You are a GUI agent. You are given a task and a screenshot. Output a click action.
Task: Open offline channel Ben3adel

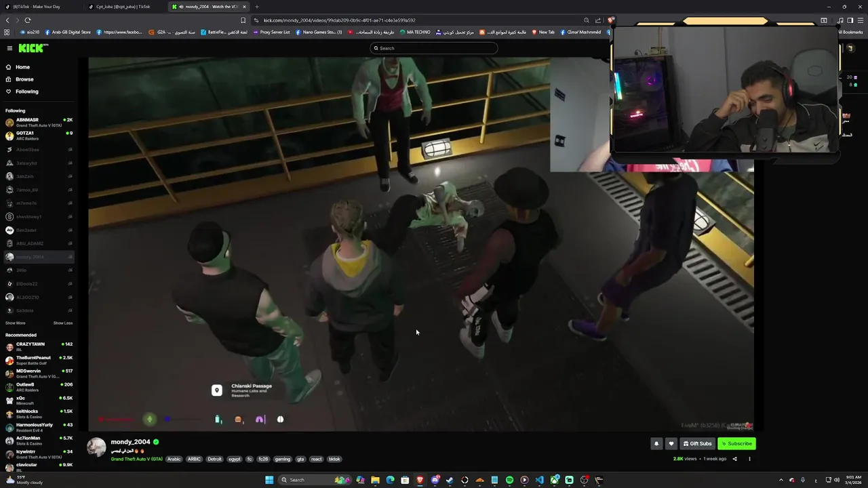[39, 230]
